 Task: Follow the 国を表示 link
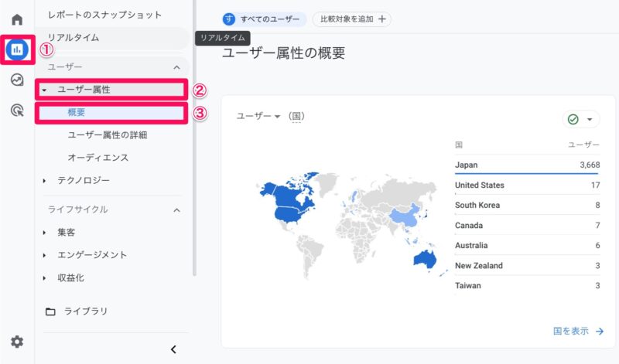point(570,331)
